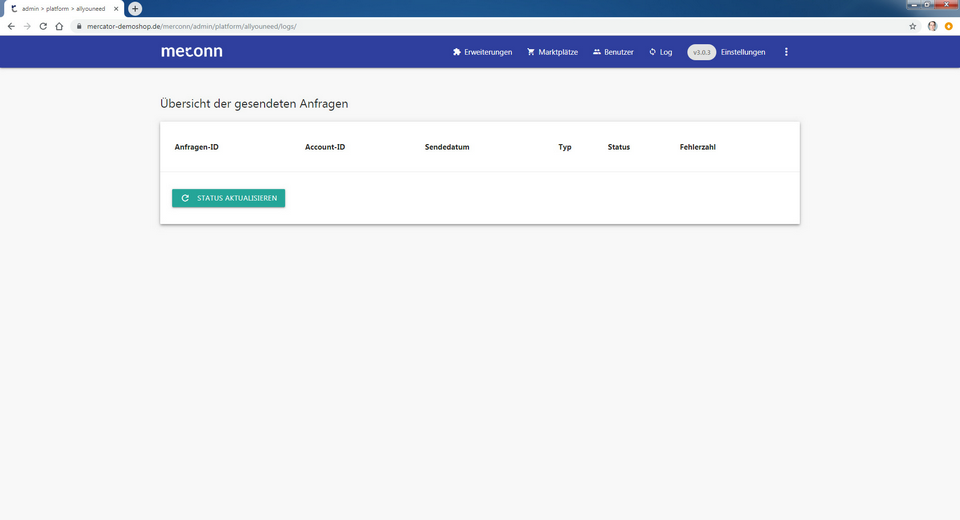Click the shopping cart icon for Marktplätze
The height and width of the screenshot is (520, 960).
[531, 52]
